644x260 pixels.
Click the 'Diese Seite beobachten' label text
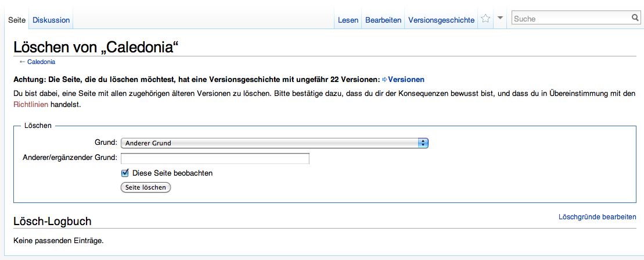point(172,173)
